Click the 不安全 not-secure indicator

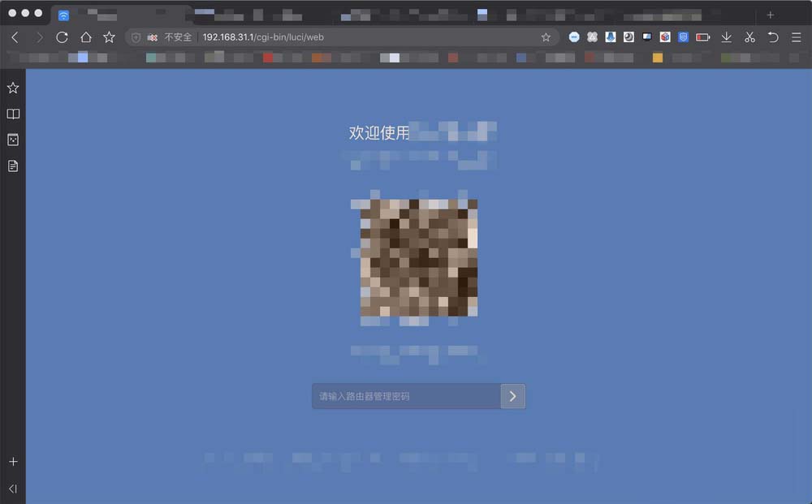coord(178,37)
